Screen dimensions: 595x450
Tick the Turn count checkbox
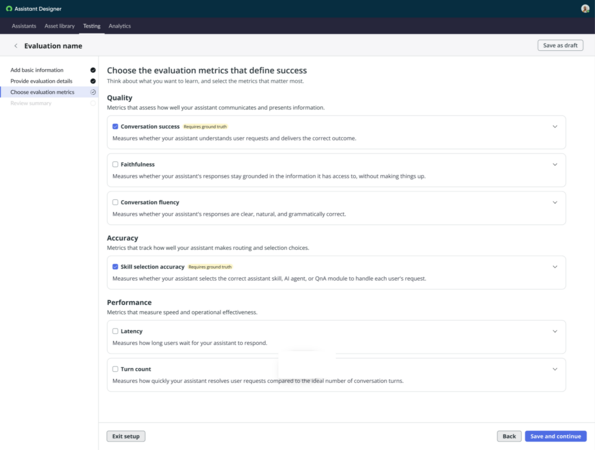[115, 369]
